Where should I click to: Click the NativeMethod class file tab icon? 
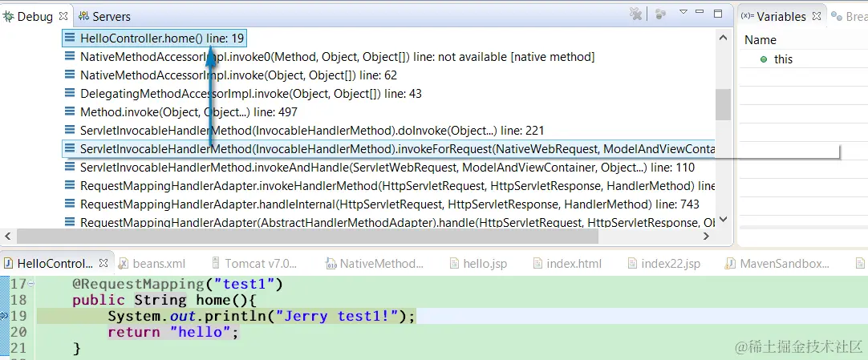tap(331, 263)
